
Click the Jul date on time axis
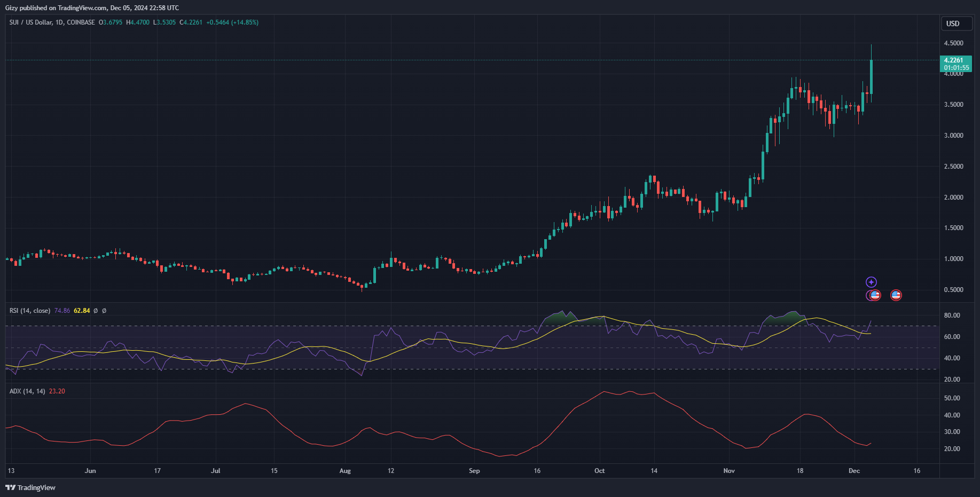[x=216, y=471]
